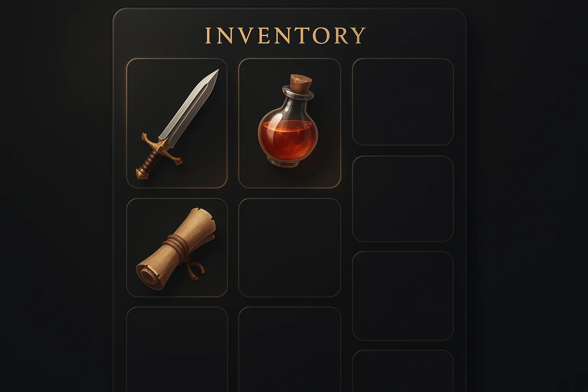Select the second empty slot in the right column
Screen dimensions: 588x392
tap(403, 199)
